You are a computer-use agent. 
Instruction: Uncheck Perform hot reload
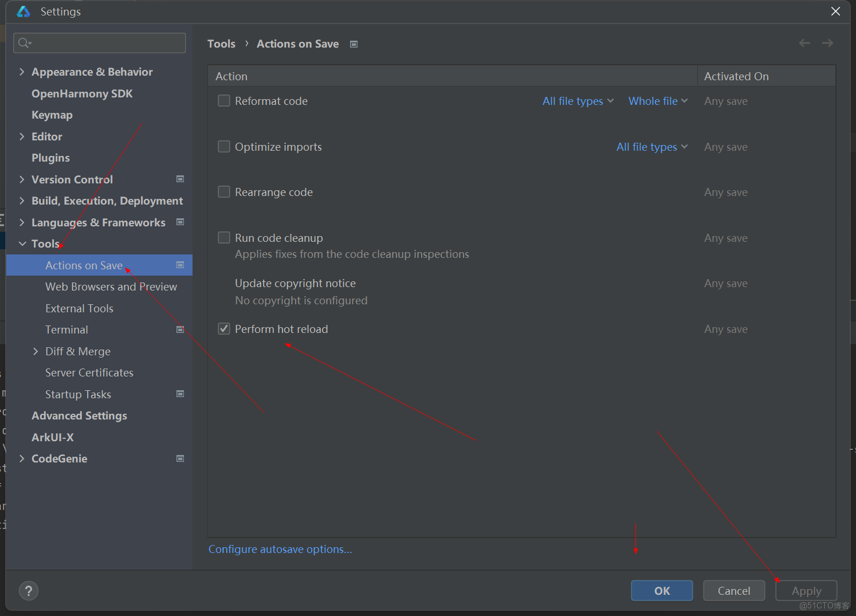(x=224, y=329)
